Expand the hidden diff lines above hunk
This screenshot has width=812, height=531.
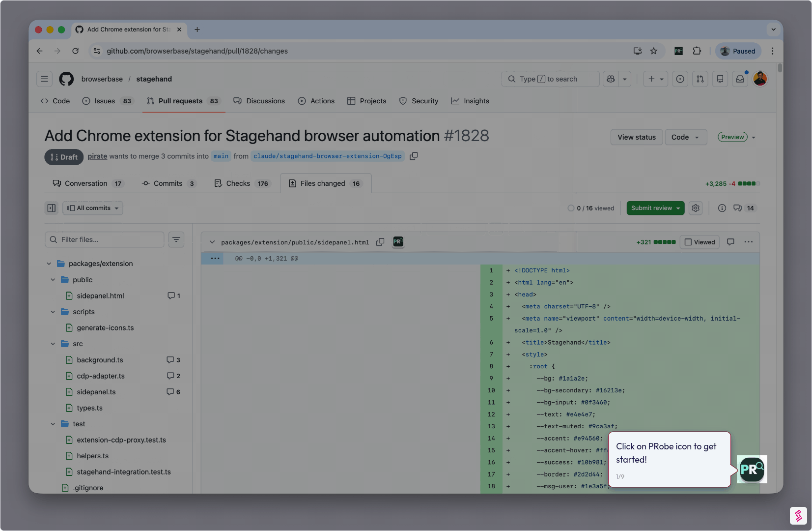(215, 258)
